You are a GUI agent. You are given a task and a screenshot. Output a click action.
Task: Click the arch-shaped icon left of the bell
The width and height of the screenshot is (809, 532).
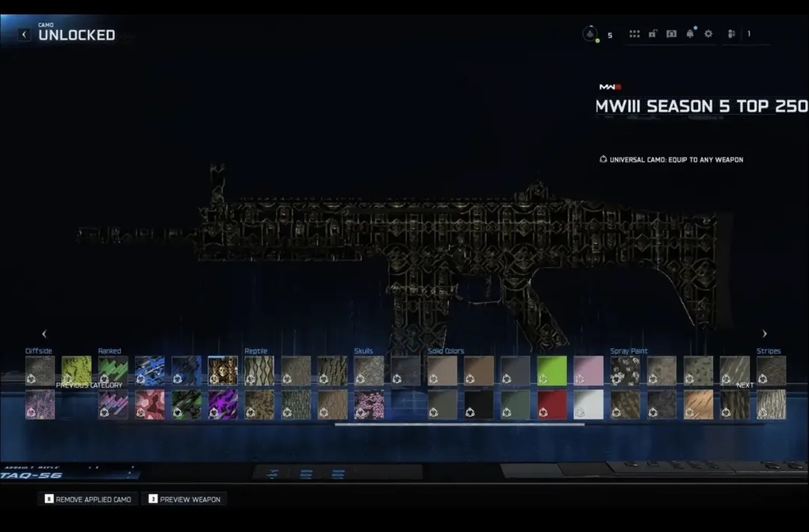click(x=671, y=34)
